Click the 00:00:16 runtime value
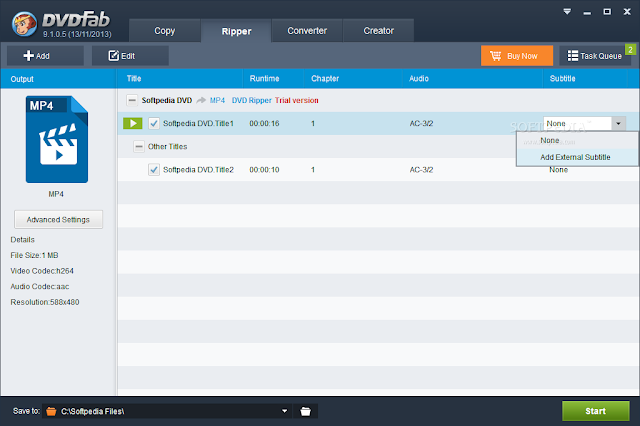Screen dimensions: 640x426 click(x=264, y=123)
